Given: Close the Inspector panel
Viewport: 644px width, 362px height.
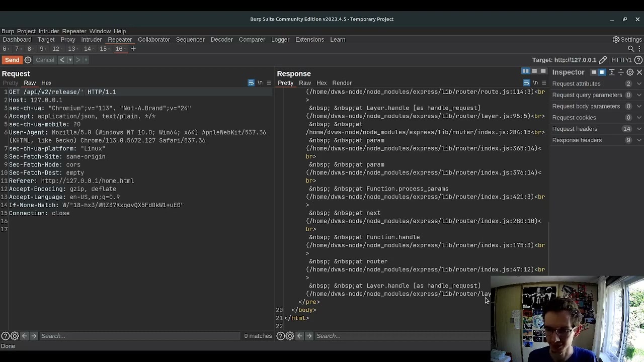Looking at the screenshot, I should click(x=639, y=72).
